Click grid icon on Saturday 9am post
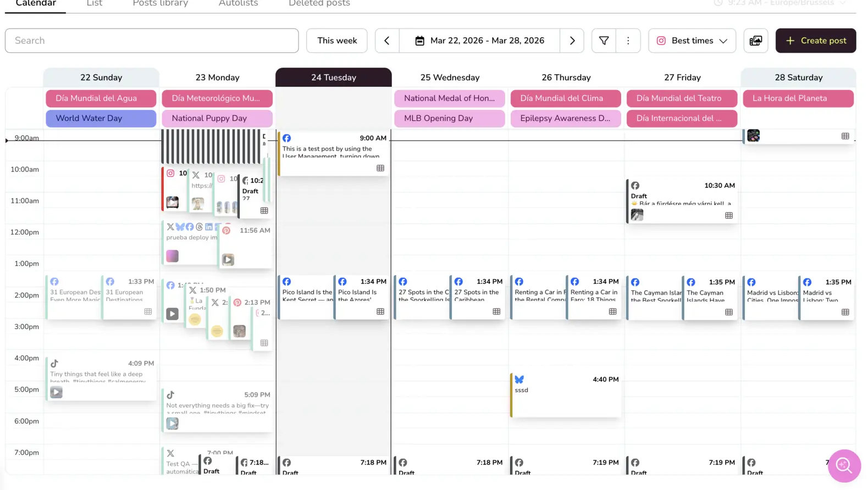Viewport: 868px width, 490px height. [x=845, y=136]
